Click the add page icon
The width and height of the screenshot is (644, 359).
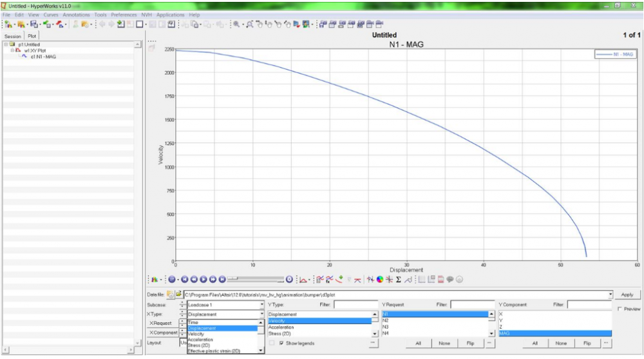(x=121, y=24)
